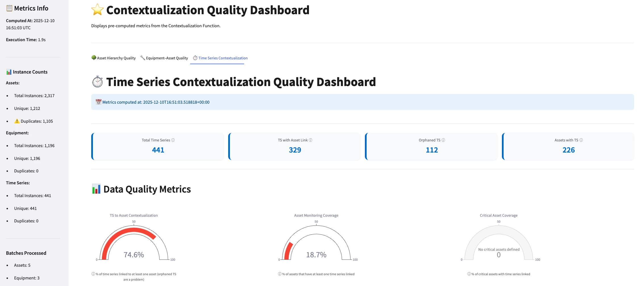Click info icon next to TS with Asset Link

pyautogui.click(x=311, y=140)
